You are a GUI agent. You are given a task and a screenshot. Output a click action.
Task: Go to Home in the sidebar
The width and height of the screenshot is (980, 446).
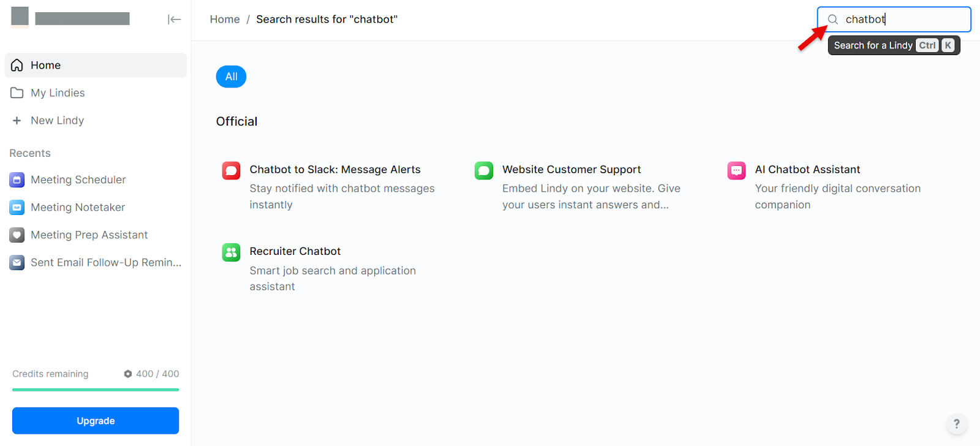point(96,65)
